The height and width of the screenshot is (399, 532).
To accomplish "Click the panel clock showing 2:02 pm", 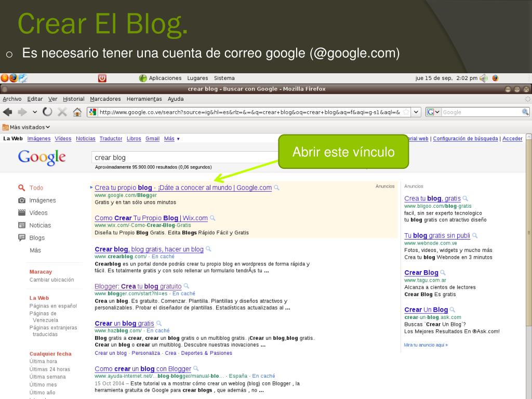I will (446, 78).
